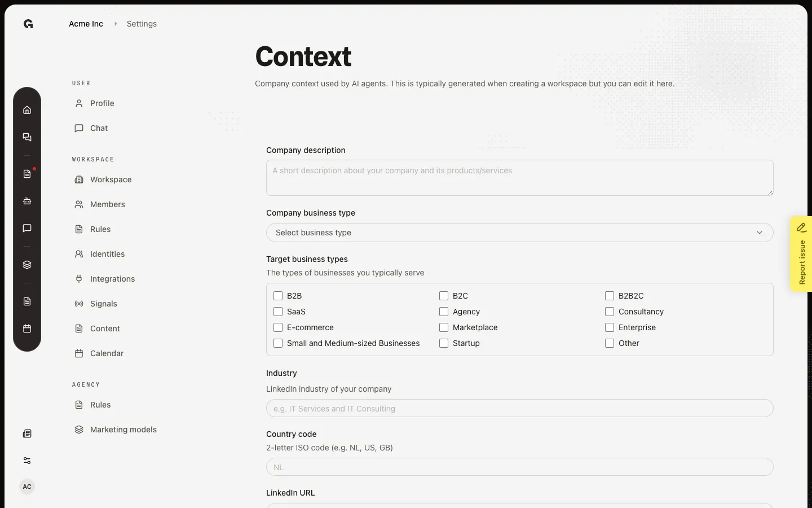Click the Company description text area

coord(519,178)
